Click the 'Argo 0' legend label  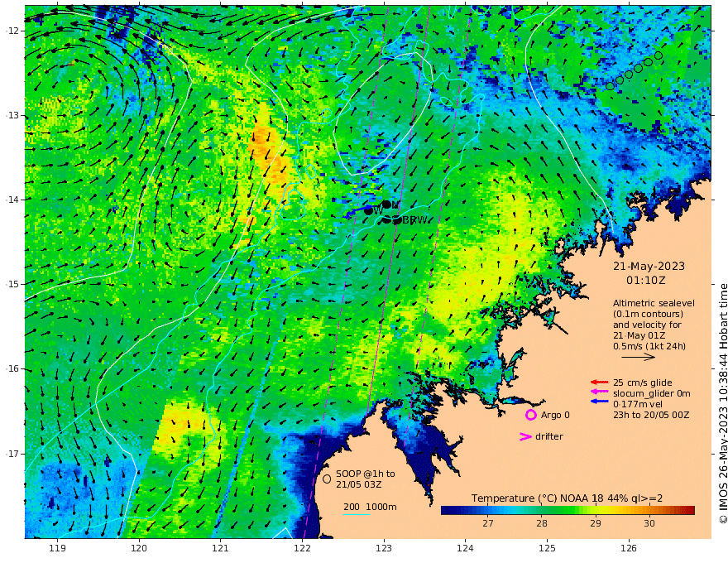[555, 415]
